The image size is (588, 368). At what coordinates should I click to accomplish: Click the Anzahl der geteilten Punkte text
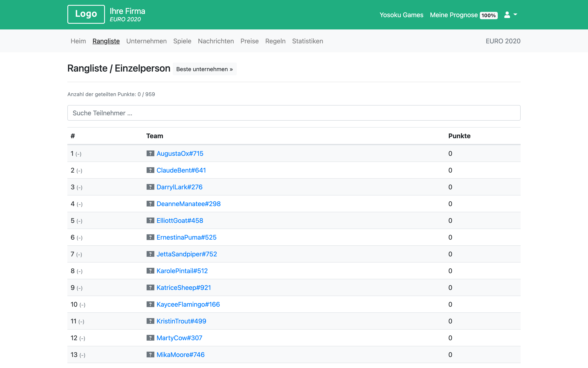coord(111,94)
